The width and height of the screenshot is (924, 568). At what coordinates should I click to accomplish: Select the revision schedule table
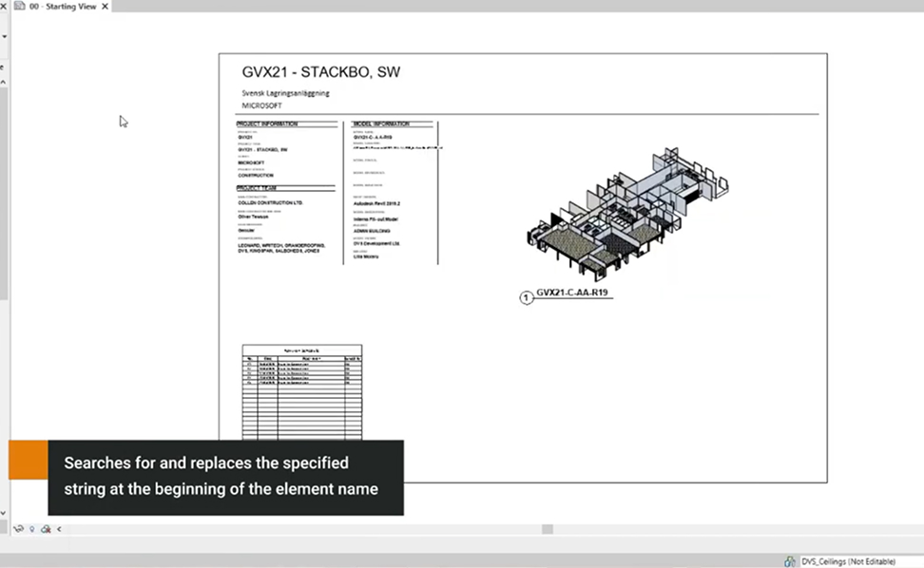(x=301, y=391)
